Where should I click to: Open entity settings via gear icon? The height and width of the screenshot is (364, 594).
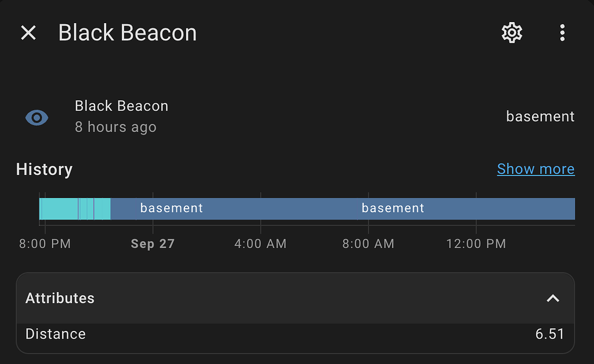pyautogui.click(x=512, y=33)
